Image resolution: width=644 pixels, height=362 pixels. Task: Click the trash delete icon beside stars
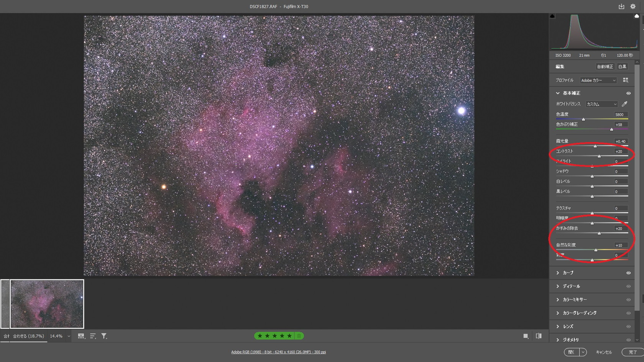299,336
